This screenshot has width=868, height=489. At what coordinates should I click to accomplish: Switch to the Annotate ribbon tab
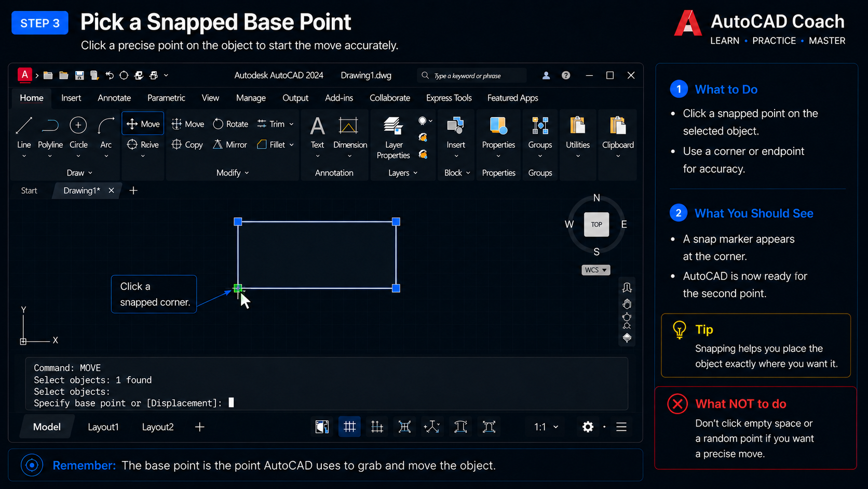114,98
